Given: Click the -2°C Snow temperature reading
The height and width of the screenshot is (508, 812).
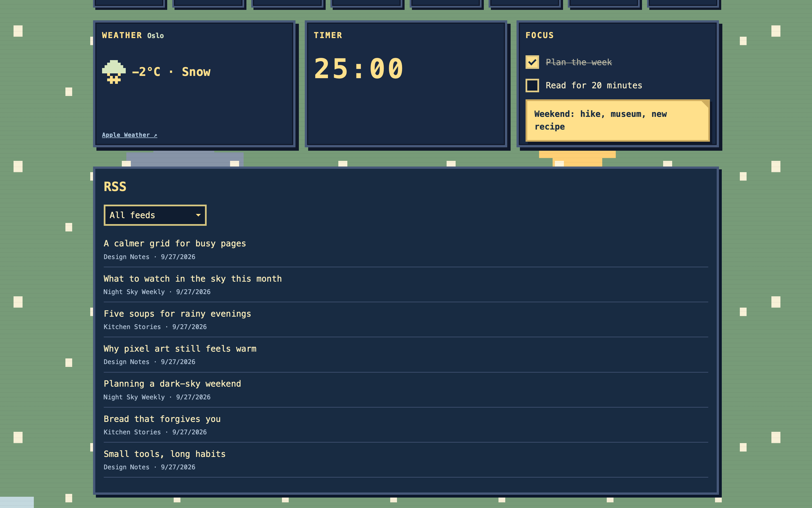Looking at the screenshot, I should click(x=171, y=72).
